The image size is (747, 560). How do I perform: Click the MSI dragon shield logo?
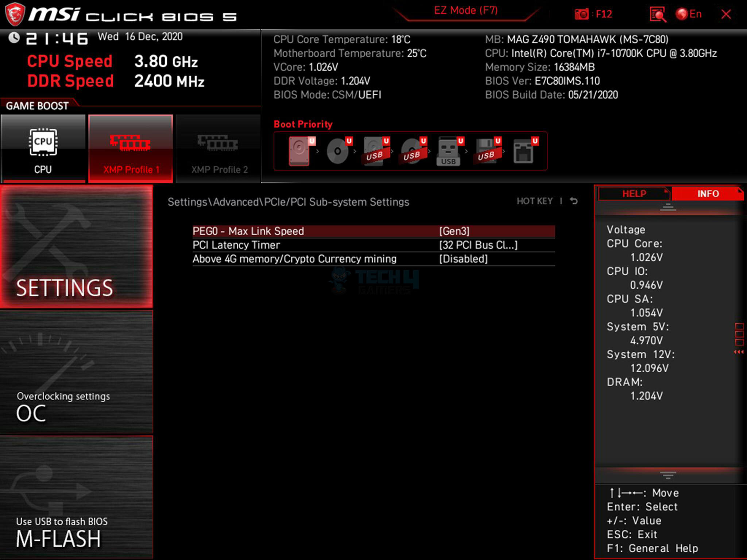(15, 14)
